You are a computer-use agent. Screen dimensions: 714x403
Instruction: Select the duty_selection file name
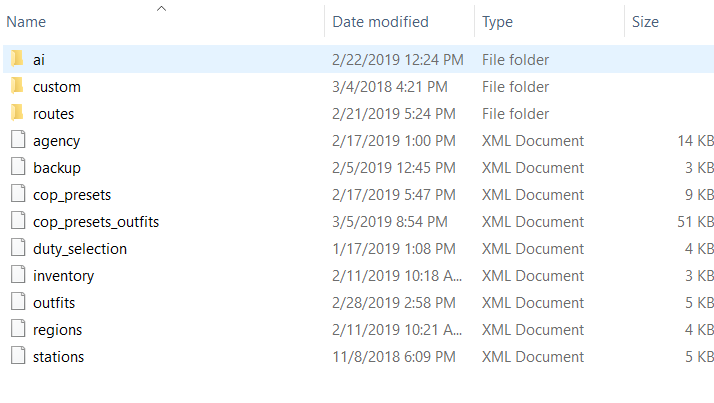pos(80,249)
